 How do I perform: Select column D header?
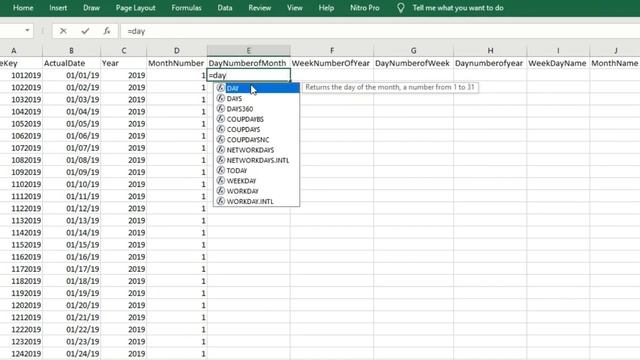[x=177, y=51]
